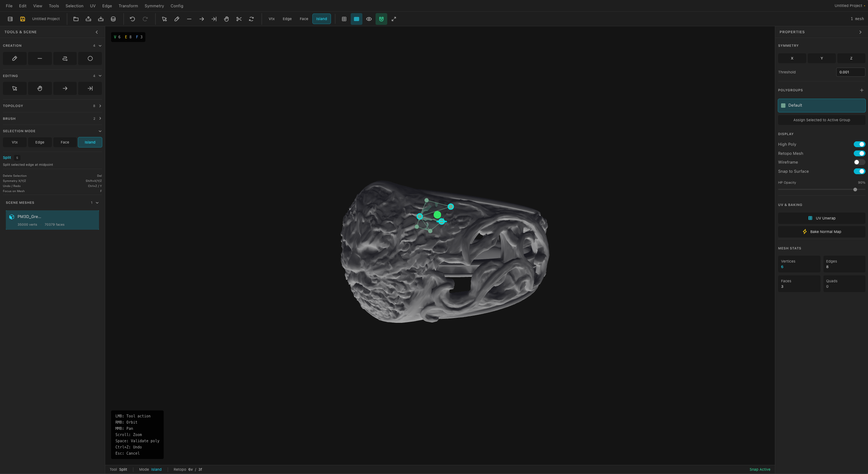The height and width of the screenshot is (474, 868).
Task: Open the project folder icon
Action: (x=76, y=19)
